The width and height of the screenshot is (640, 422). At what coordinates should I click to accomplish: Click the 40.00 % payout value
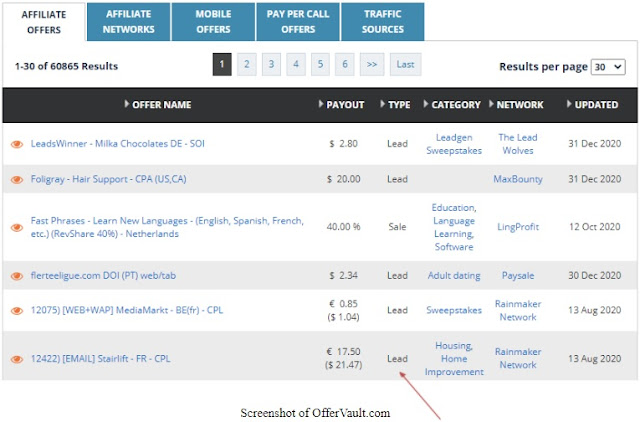coord(343,227)
